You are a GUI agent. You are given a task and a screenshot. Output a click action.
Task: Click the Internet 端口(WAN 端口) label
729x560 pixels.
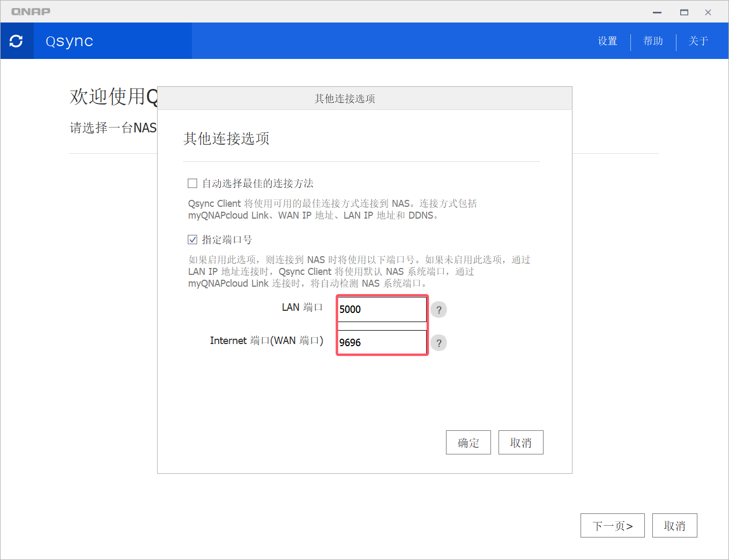[x=266, y=340]
